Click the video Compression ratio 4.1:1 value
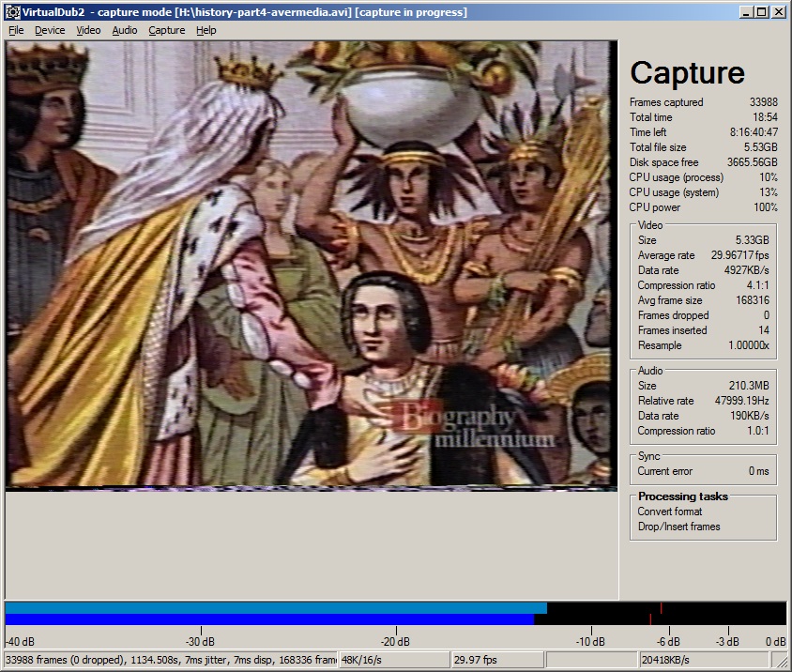Image resolution: width=792 pixels, height=672 pixels. pyautogui.click(x=757, y=285)
